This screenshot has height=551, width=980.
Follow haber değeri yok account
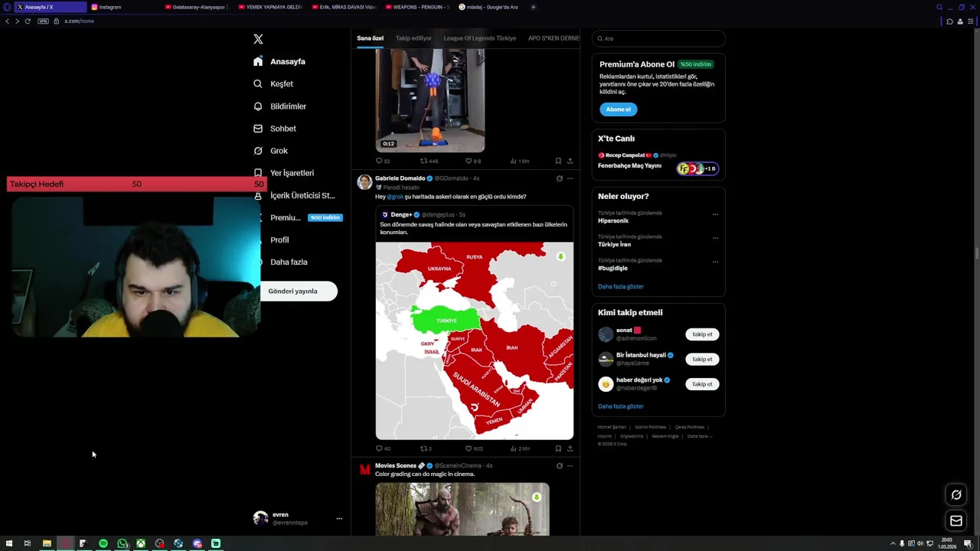[702, 384]
